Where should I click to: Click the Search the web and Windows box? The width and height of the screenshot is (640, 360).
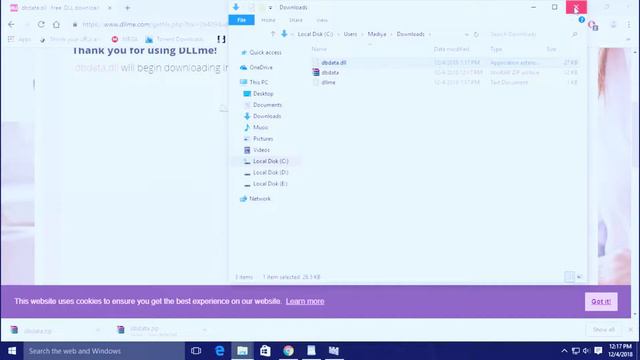tap(104, 351)
